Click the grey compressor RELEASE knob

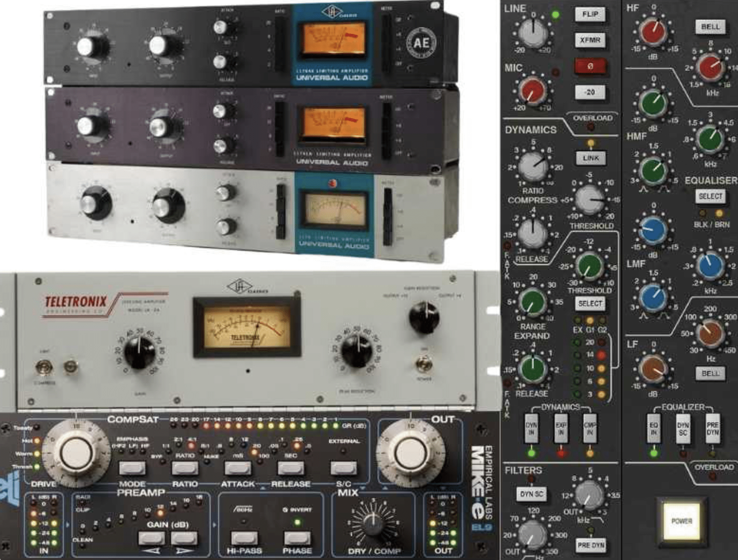pos(533,233)
